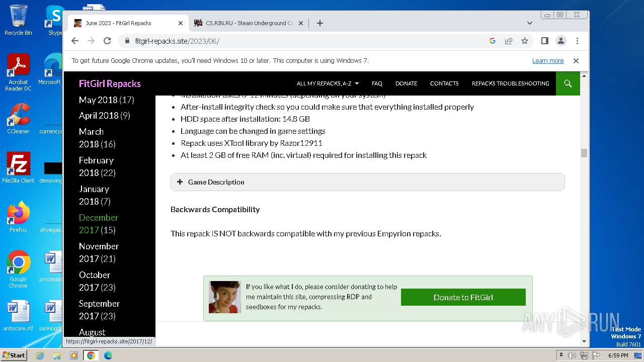Click the Learn more link

click(x=548, y=60)
